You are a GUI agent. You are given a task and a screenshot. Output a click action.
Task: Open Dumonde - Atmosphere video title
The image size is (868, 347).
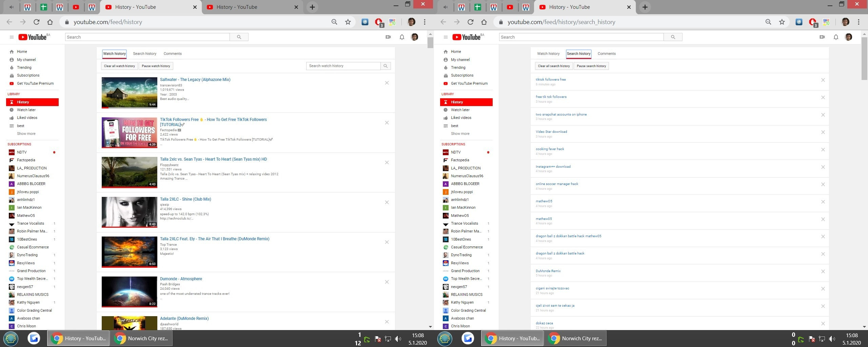[x=181, y=279]
